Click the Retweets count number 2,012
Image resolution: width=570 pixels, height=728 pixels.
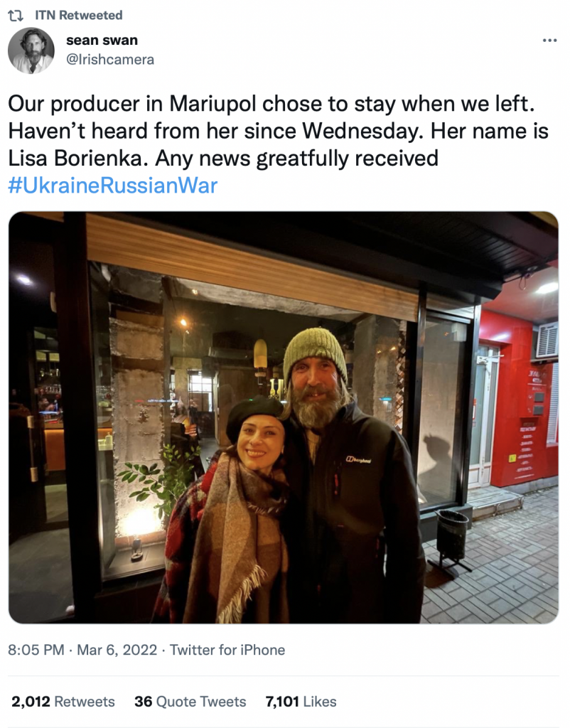tap(31, 701)
